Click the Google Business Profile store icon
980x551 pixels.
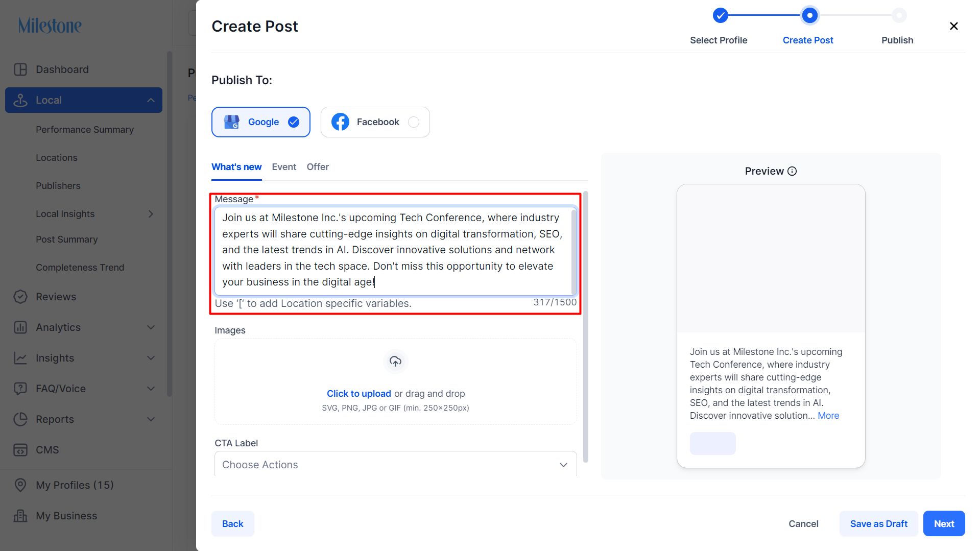pyautogui.click(x=232, y=122)
